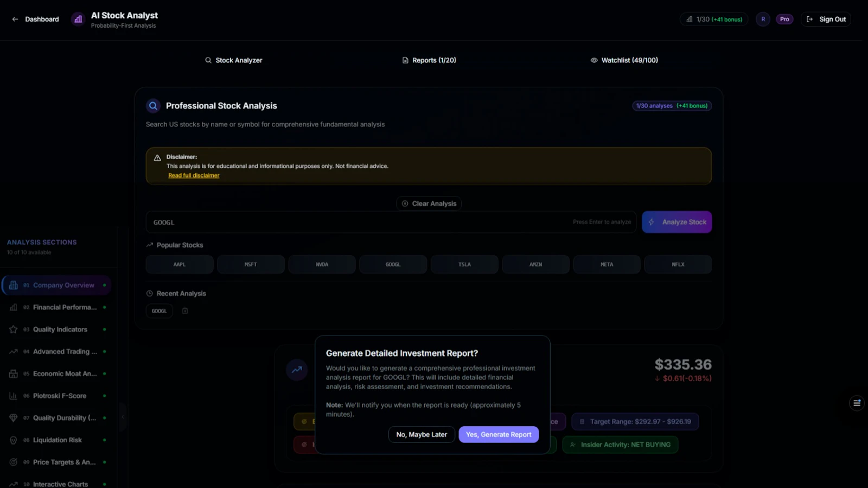Select the NFLX popular stock chip
The image size is (868, 488).
coord(678,264)
